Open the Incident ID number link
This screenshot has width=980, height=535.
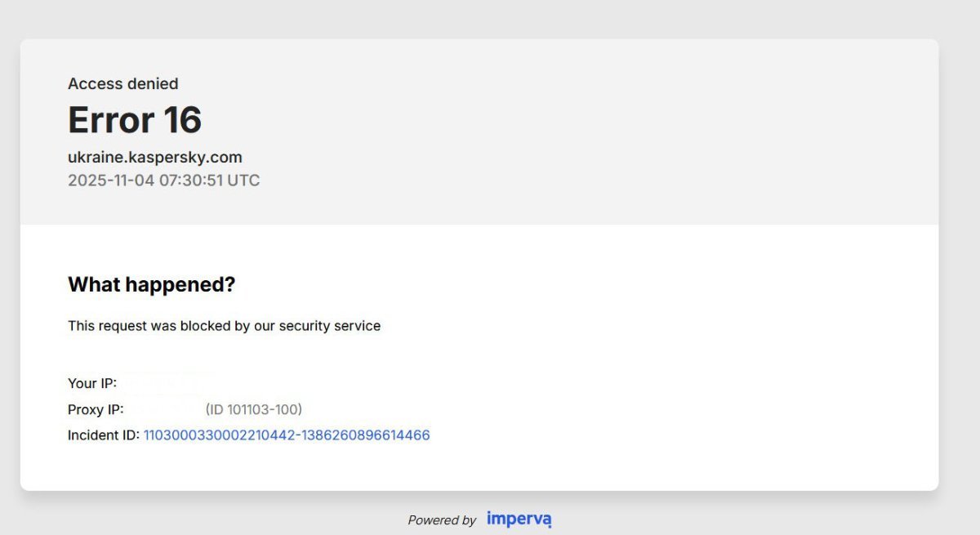287,435
